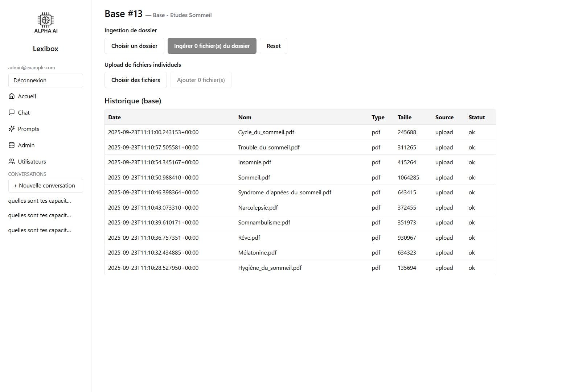Open the last conversation in the sidebar

pos(40,230)
